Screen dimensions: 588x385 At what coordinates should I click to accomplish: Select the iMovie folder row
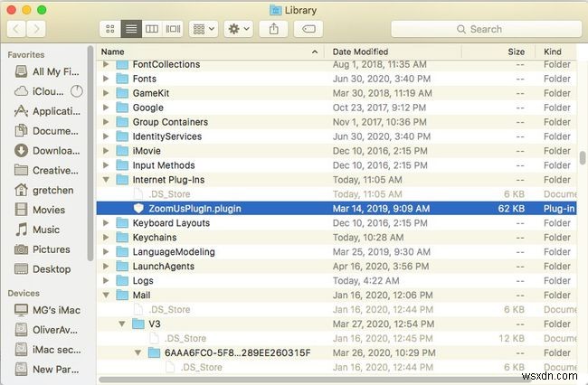click(x=337, y=151)
